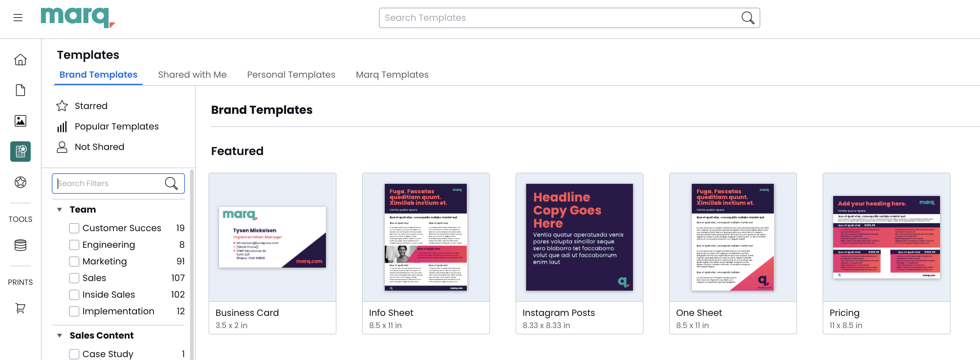
Task: Click the Inside Sales count 102
Action: pos(178,294)
